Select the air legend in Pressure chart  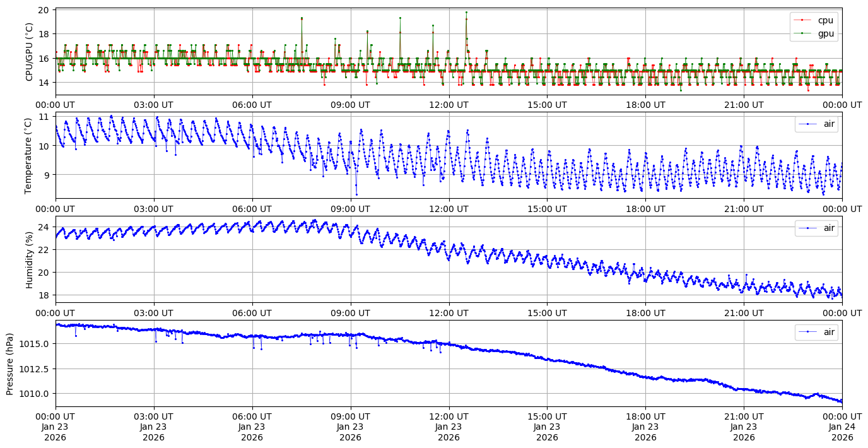828,331
